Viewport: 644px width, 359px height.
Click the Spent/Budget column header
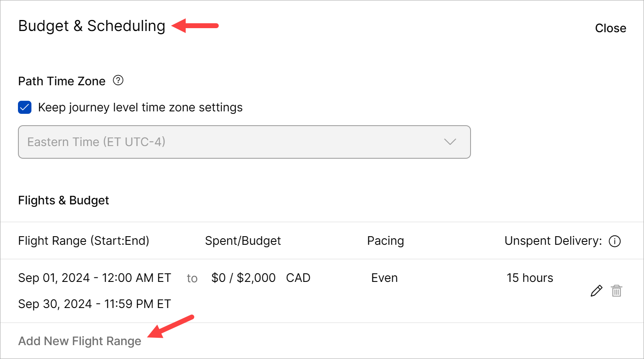click(x=243, y=241)
